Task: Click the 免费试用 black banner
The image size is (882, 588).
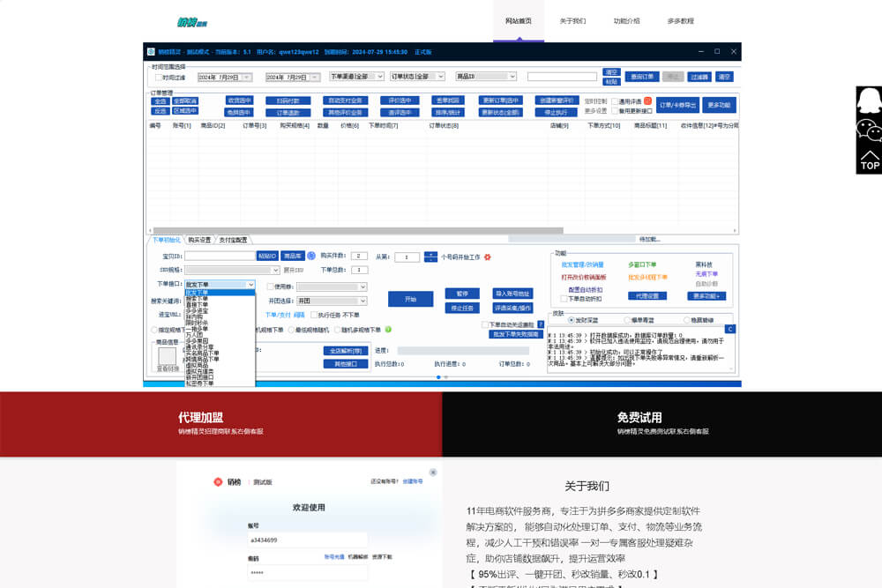Action: 661,423
